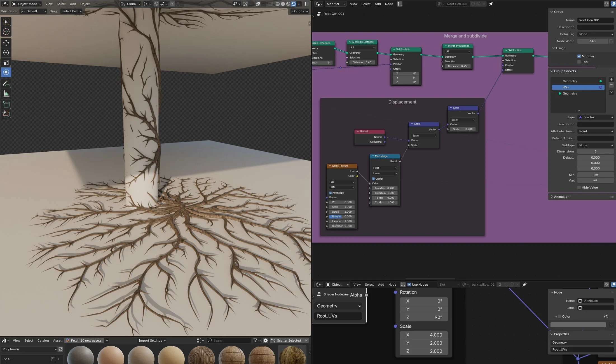Open the Object menu in the viewport header
Screen dimensions: 616x364
coord(85,4)
